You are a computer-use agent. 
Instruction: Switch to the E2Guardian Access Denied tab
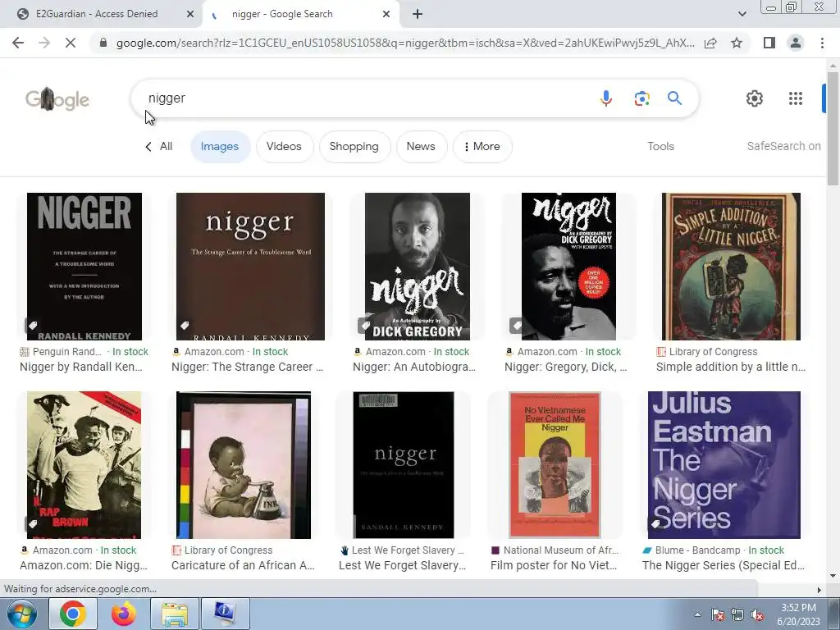pos(101,14)
